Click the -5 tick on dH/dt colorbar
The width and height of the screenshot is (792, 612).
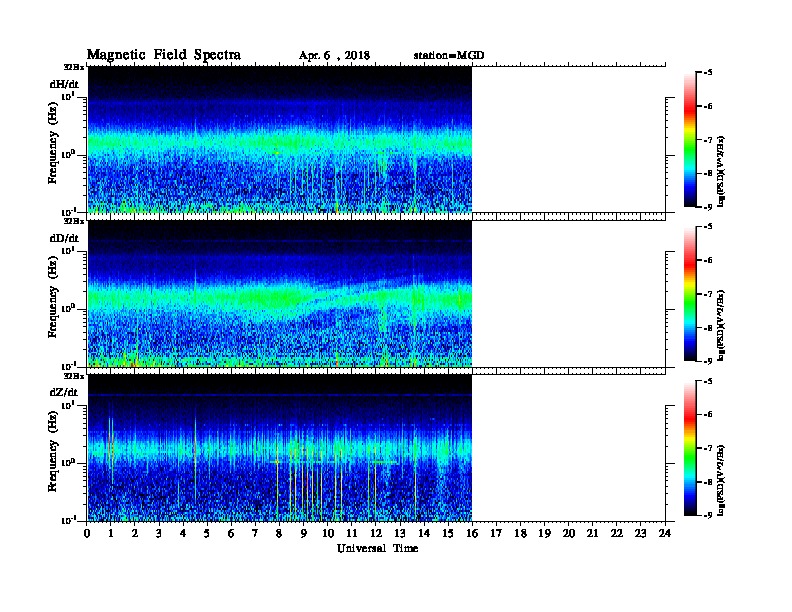(708, 73)
